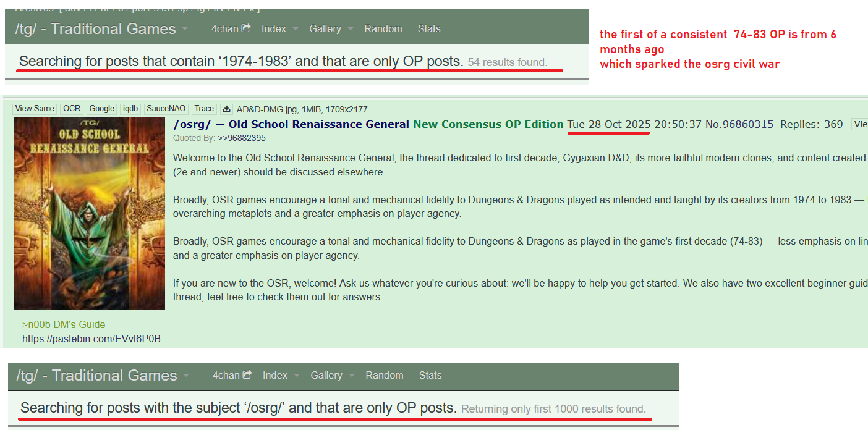Click the 4chan external link icon above the '/osrg/' subject search

[x=247, y=375]
